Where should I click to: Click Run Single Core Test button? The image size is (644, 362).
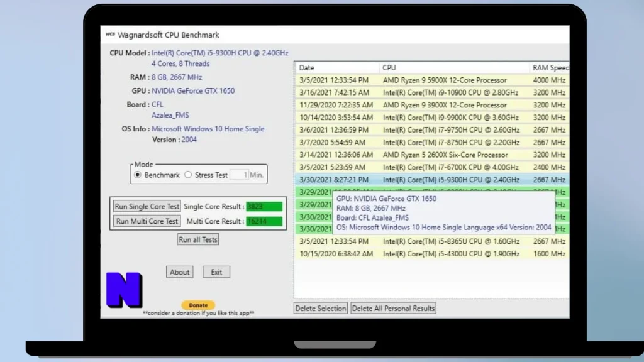pyautogui.click(x=147, y=206)
